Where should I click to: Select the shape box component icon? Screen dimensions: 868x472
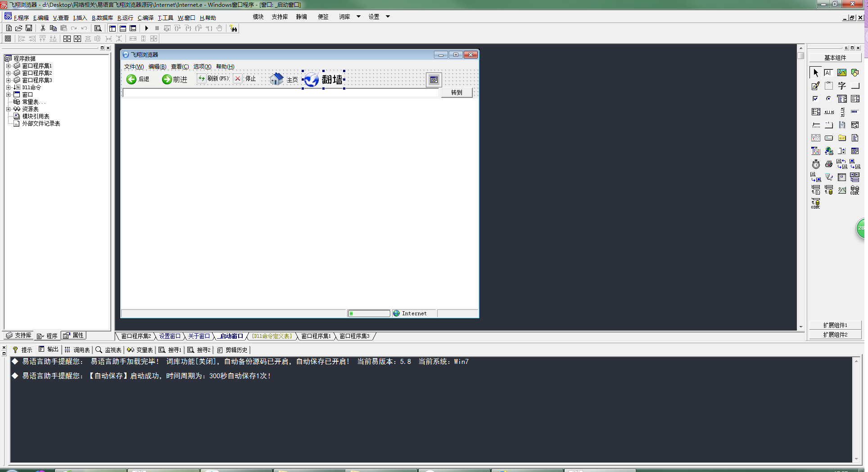click(x=854, y=73)
